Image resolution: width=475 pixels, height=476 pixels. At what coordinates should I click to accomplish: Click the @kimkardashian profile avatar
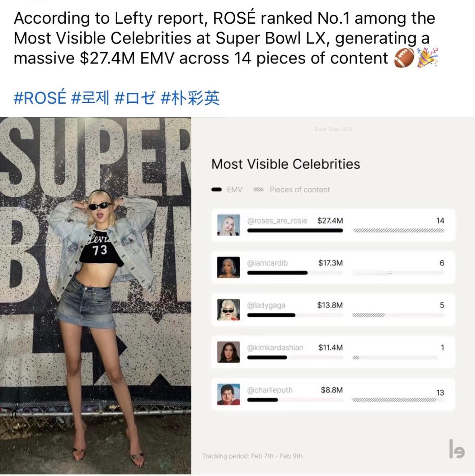point(228,352)
